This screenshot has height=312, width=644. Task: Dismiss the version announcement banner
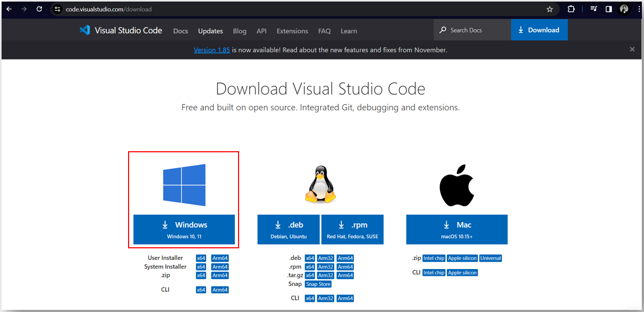(x=632, y=49)
